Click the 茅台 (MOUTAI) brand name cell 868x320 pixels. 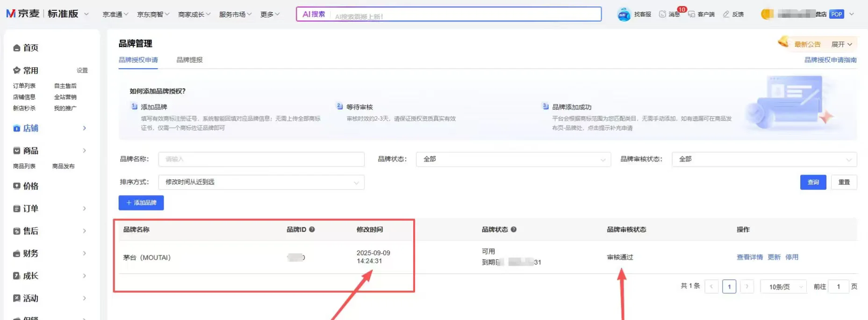[x=147, y=258]
